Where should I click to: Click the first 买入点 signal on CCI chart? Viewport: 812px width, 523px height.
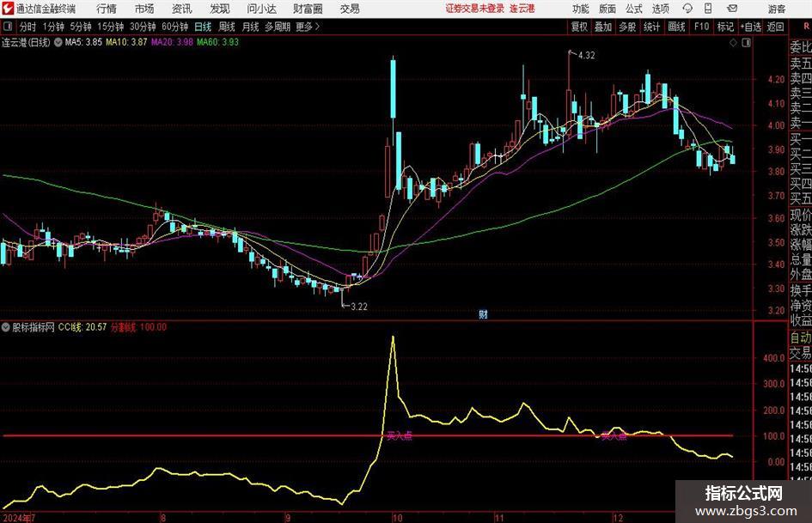(x=400, y=435)
